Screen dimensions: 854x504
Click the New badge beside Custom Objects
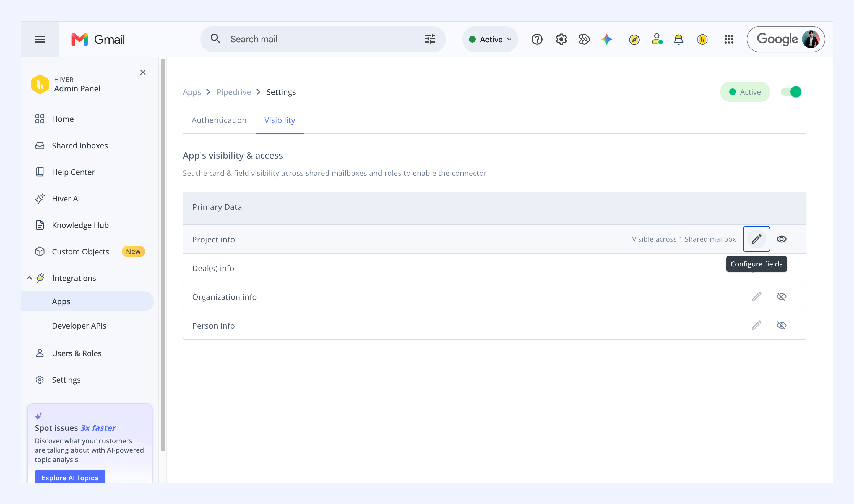coord(133,252)
